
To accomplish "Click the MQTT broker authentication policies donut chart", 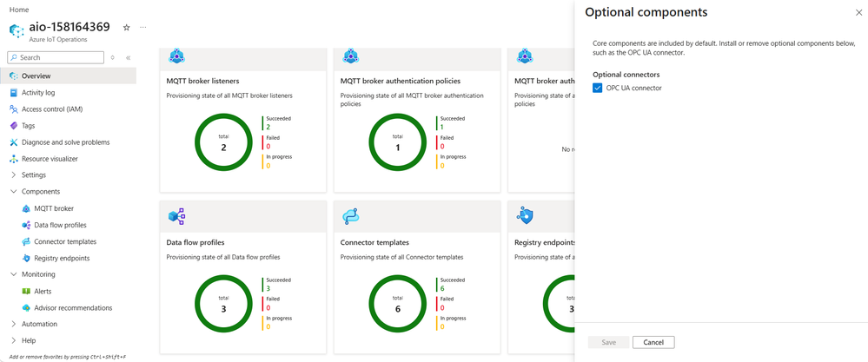I will point(398,143).
